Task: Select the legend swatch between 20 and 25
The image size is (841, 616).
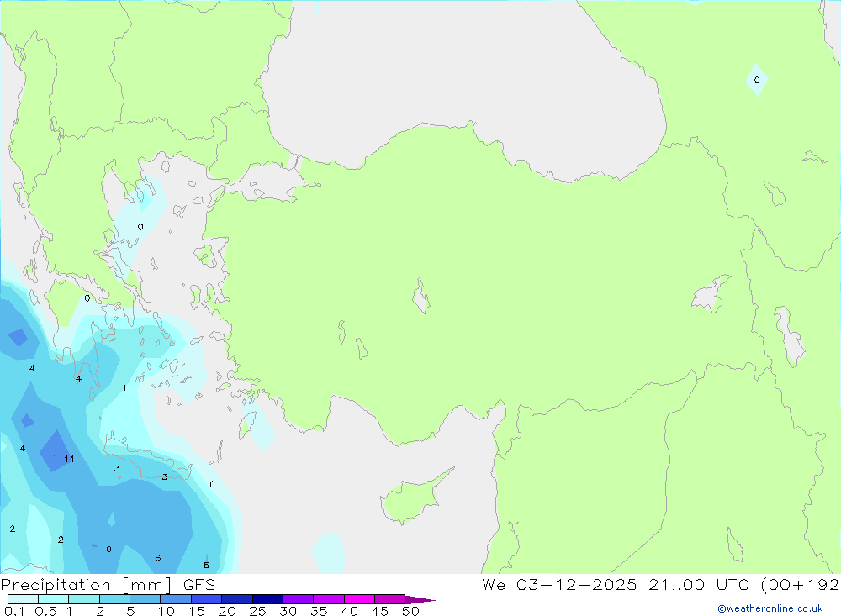Action: (x=236, y=599)
